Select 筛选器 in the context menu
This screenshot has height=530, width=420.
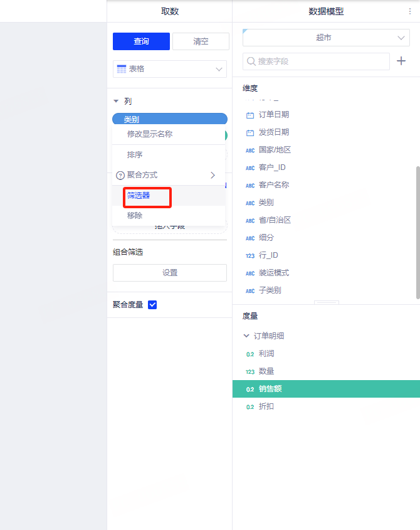coord(139,196)
